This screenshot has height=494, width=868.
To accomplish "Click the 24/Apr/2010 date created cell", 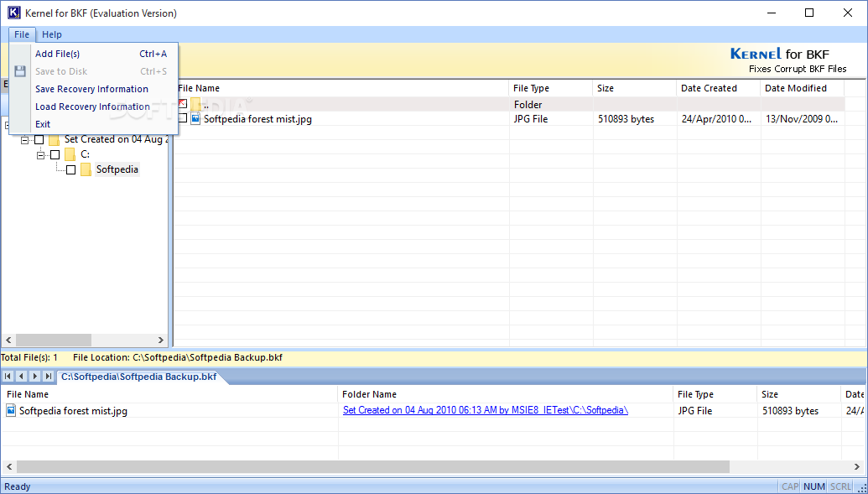I will (717, 118).
